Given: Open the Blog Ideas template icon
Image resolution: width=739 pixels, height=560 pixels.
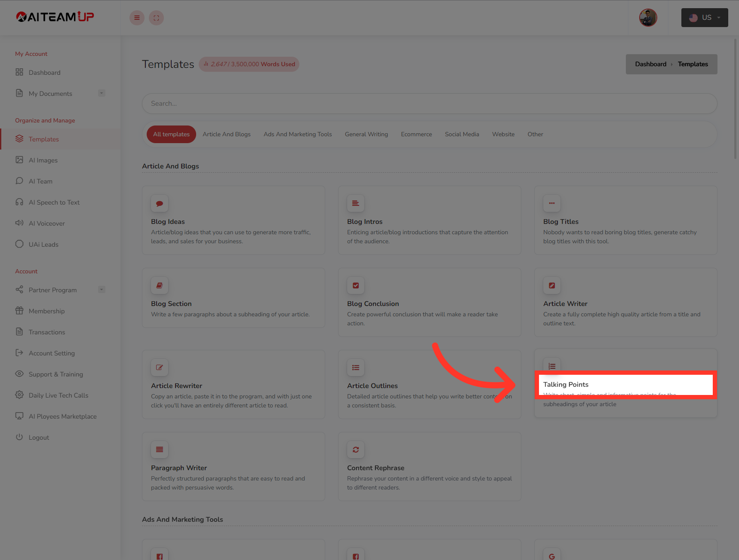Looking at the screenshot, I should tap(159, 203).
